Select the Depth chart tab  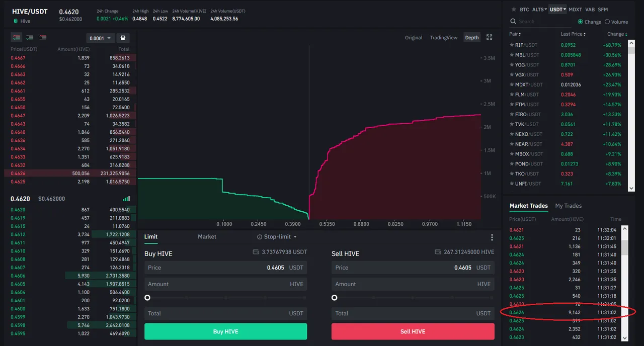[x=472, y=38]
